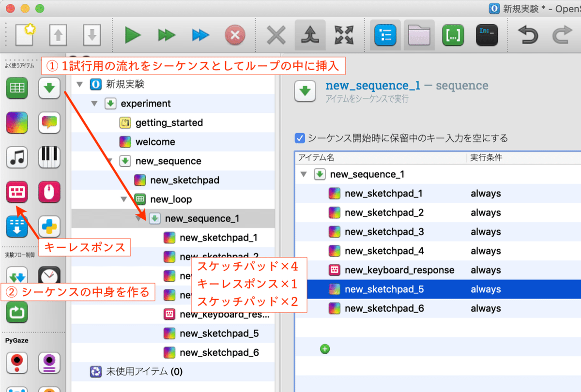Viewport: 581px width, 392px height.
Task: Select the logger item in toolbar
Action: pos(17,227)
